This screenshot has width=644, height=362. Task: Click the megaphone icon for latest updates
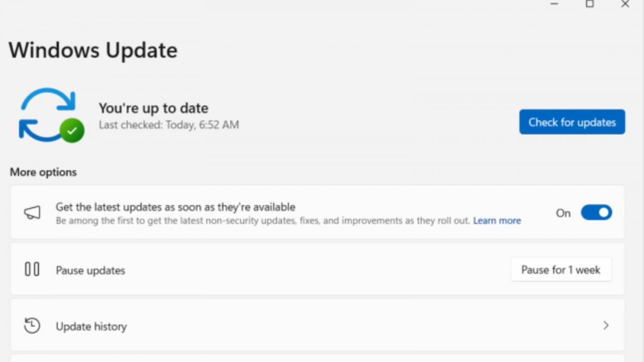click(32, 213)
